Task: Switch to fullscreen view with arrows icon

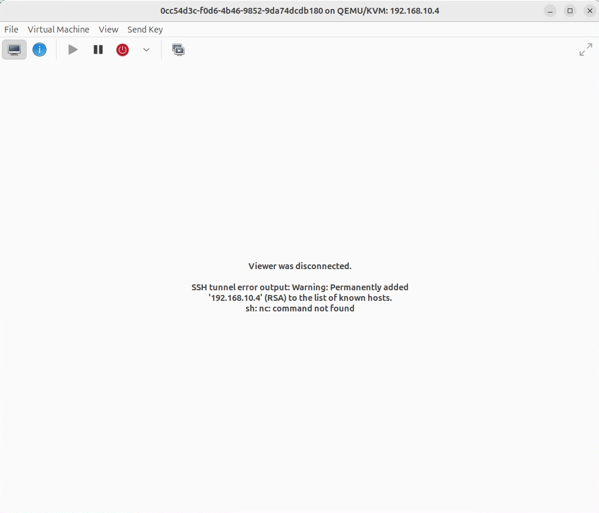Action: (x=586, y=50)
